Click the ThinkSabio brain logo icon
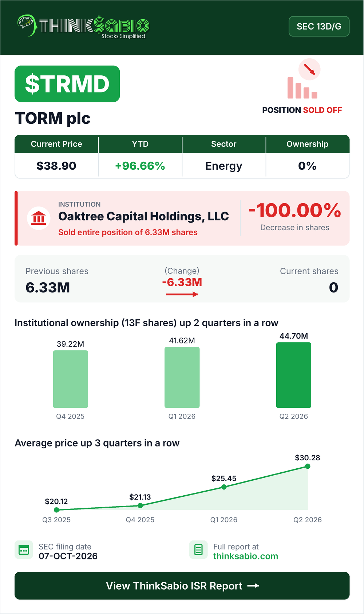364x614 pixels. point(27,25)
